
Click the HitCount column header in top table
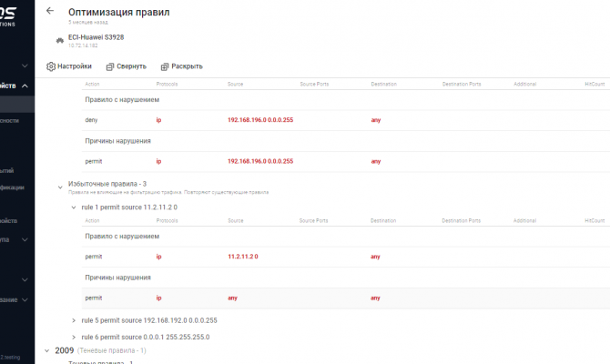coord(595,84)
